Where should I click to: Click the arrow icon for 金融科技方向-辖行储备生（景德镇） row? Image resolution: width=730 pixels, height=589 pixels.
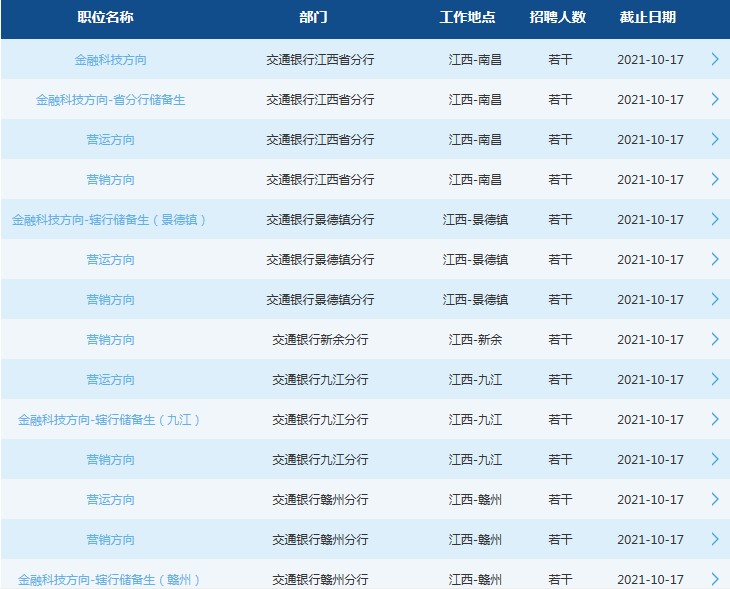point(715,219)
